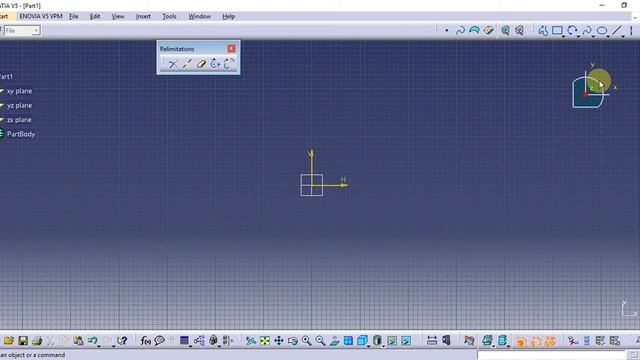Image resolution: width=640 pixels, height=360 pixels.
Task: Select zx plane in the tree
Action: coord(19,120)
